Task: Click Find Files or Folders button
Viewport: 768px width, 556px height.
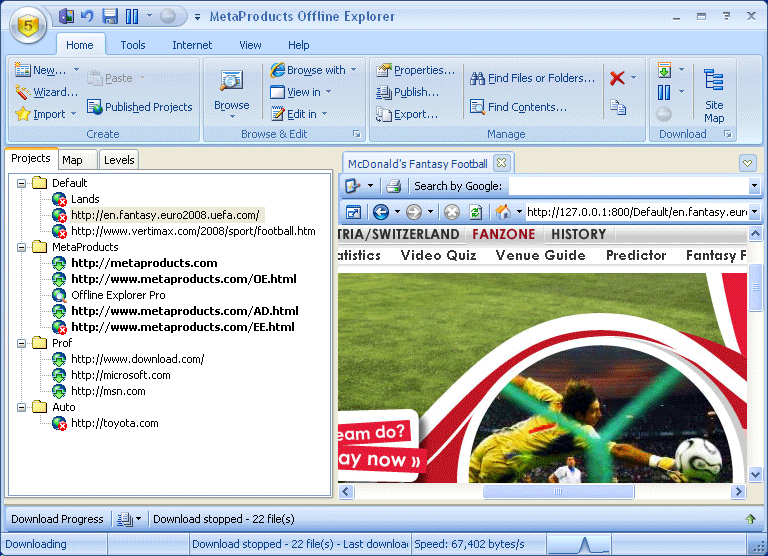Action: point(532,78)
